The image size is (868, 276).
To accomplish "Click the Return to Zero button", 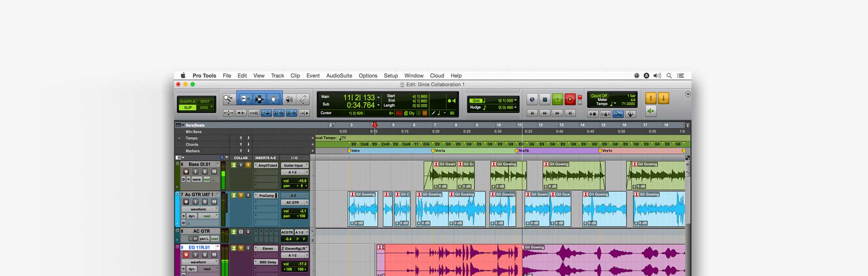I will click(532, 113).
